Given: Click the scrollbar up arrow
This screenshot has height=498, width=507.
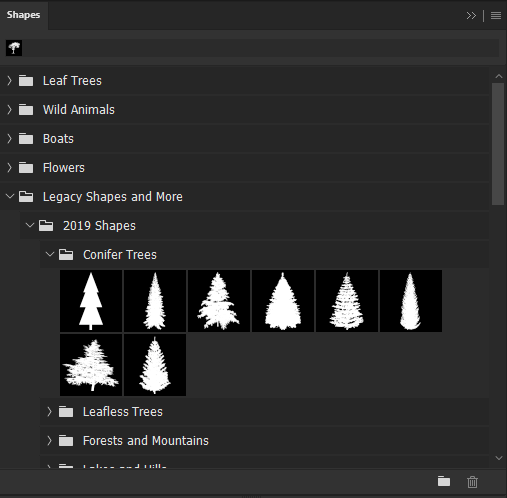Looking at the screenshot, I should (x=499, y=76).
